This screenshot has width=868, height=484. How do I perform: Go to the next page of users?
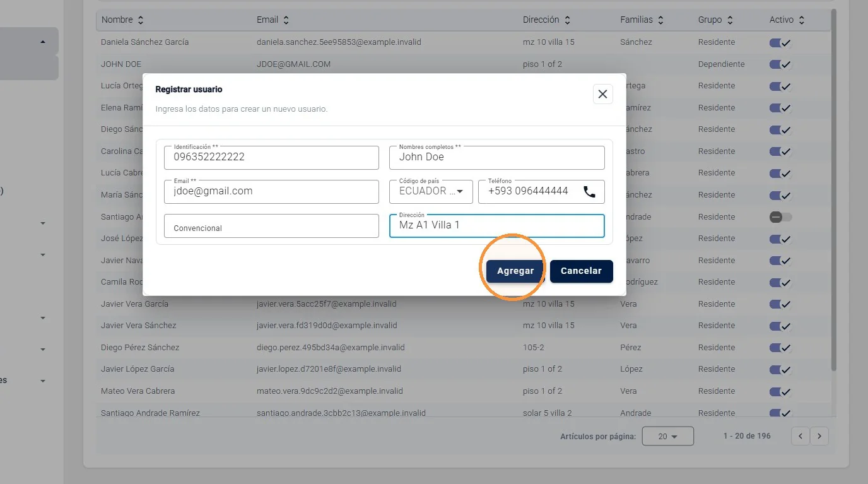pyautogui.click(x=819, y=436)
